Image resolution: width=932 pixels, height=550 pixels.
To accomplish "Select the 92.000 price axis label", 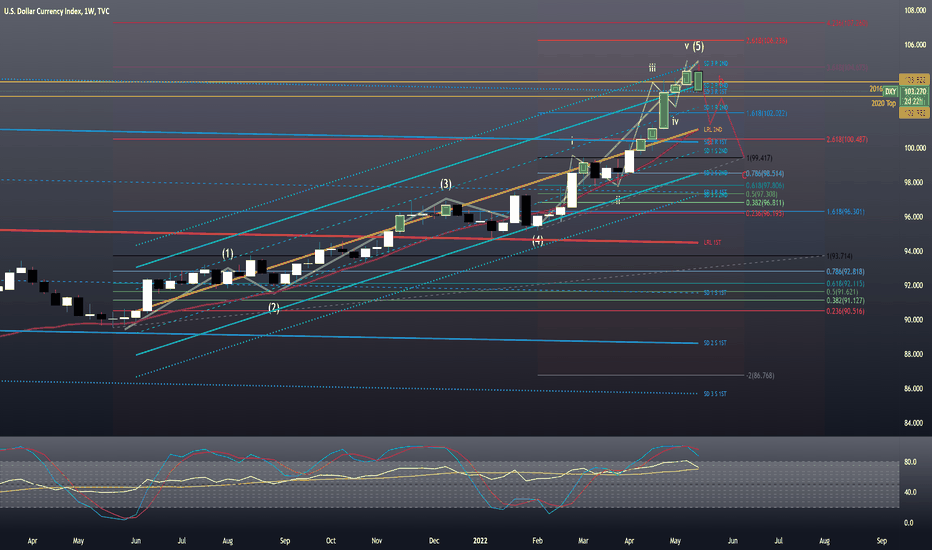I will (915, 285).
